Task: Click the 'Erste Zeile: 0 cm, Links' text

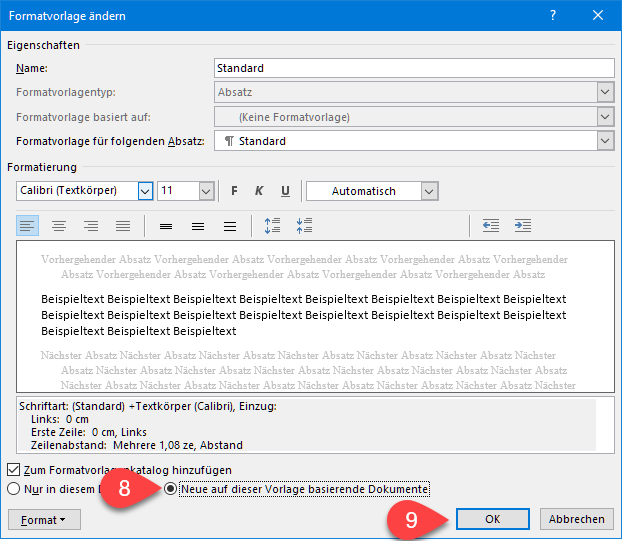Action: coord(89,432)
